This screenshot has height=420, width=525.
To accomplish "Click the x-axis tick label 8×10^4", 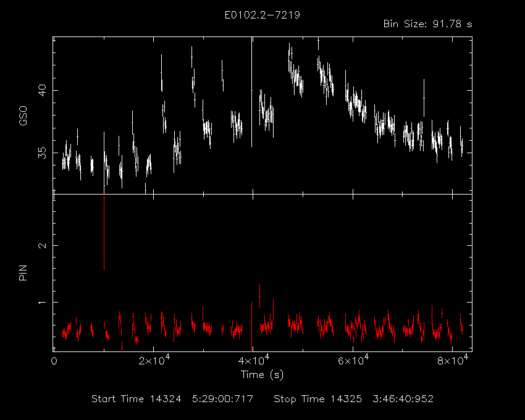I will point(453,360).
